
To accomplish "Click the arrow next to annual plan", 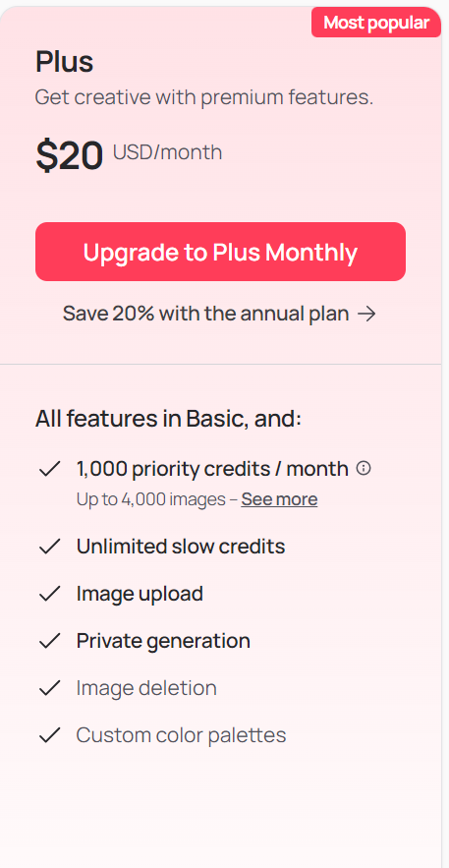I will (366, 315).
